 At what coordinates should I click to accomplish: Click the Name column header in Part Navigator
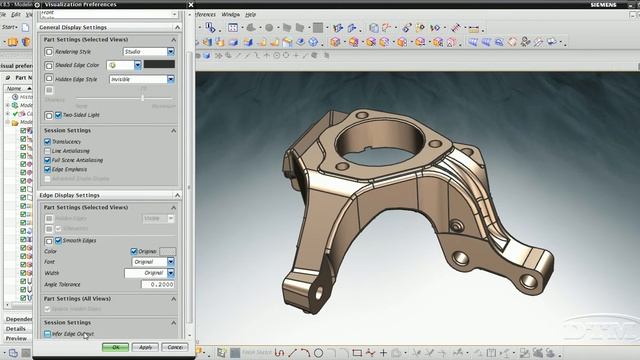[18, 88]
